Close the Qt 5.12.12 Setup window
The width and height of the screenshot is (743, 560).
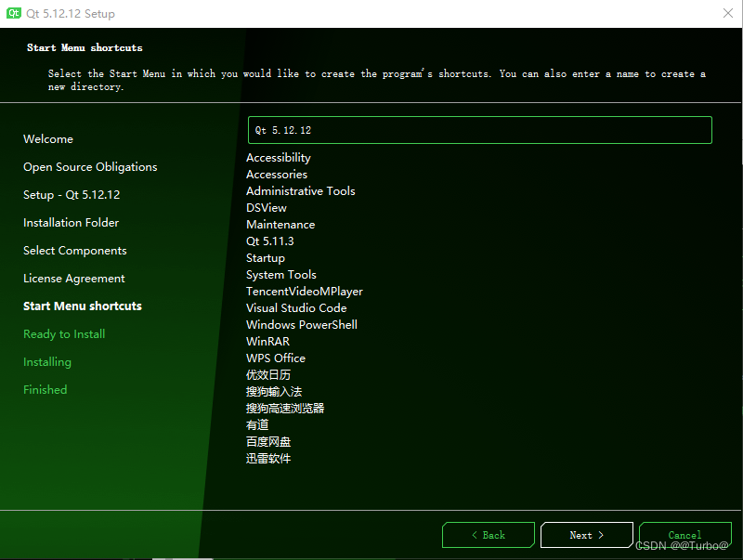point(728,13)
